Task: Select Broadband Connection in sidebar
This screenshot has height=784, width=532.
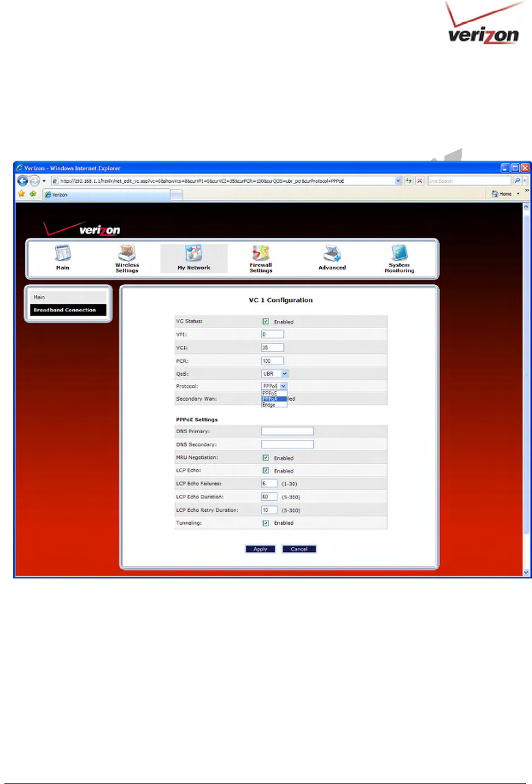Action: click(69, 310)
